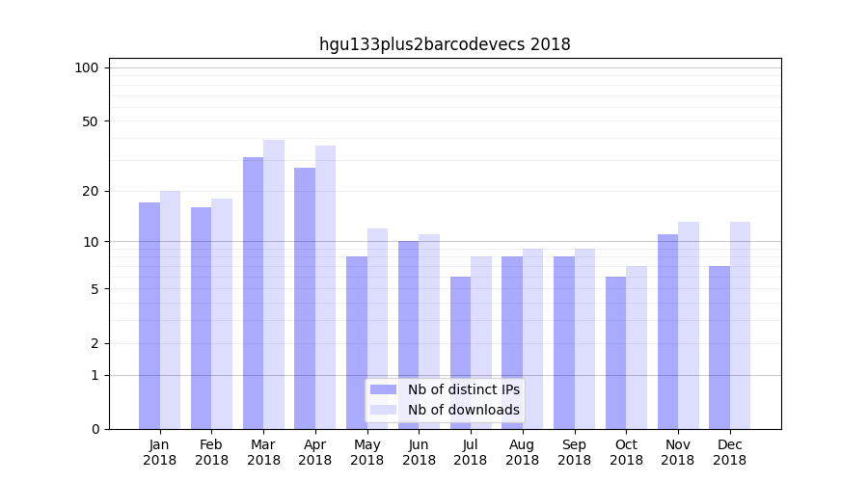Click the downloads legend color swatch
Viewport: 868px width, 482px height.
[x=383, y=410]
